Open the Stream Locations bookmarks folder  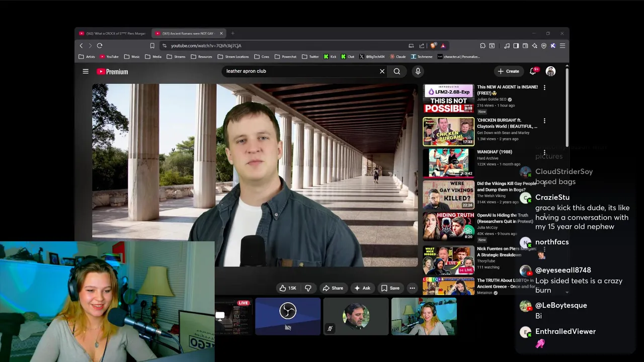click(x=233, y=57)
